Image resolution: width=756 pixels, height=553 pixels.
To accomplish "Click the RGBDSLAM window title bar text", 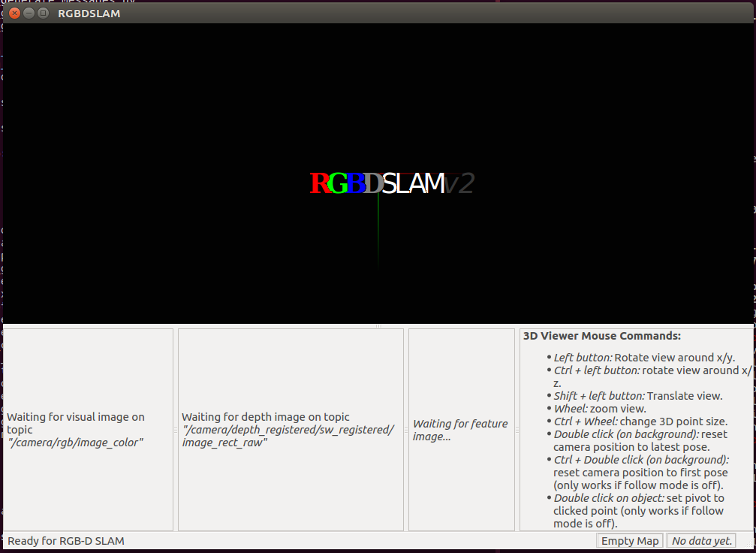I will click(x=89, y=14).
